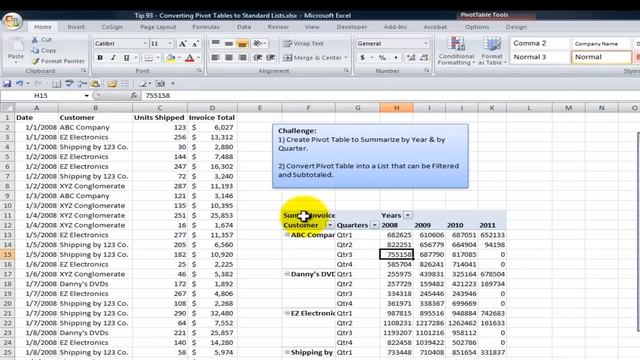Viewport: 640px width, 360px height.
Task: Click the Increase Indent icon
Action: (271, 58)
